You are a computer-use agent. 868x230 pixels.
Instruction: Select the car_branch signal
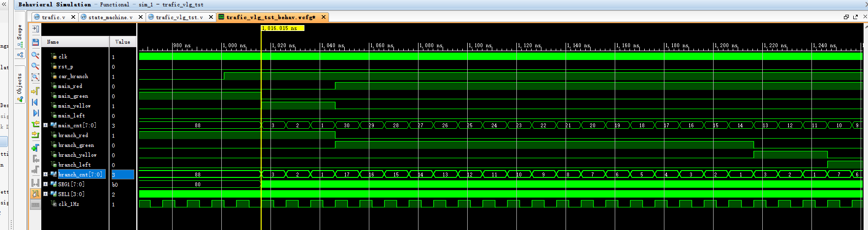tap(73, 76)
